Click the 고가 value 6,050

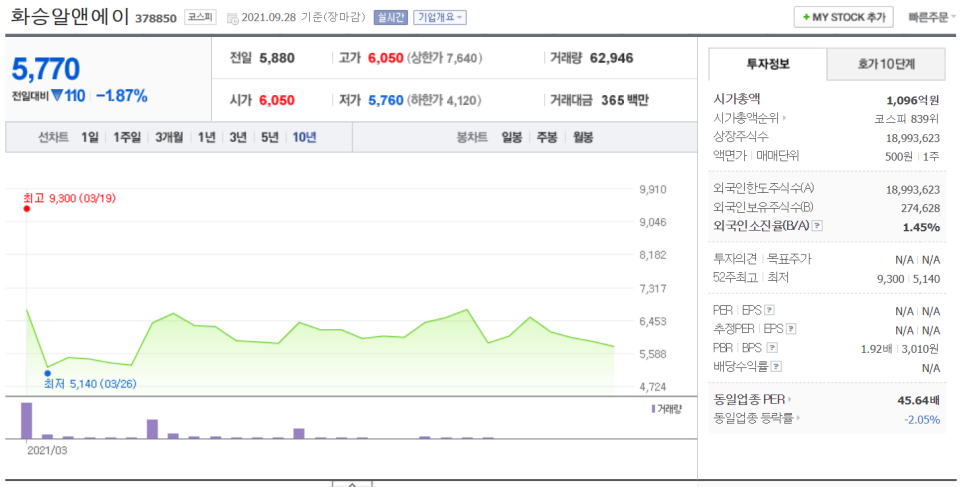[386, 58]
